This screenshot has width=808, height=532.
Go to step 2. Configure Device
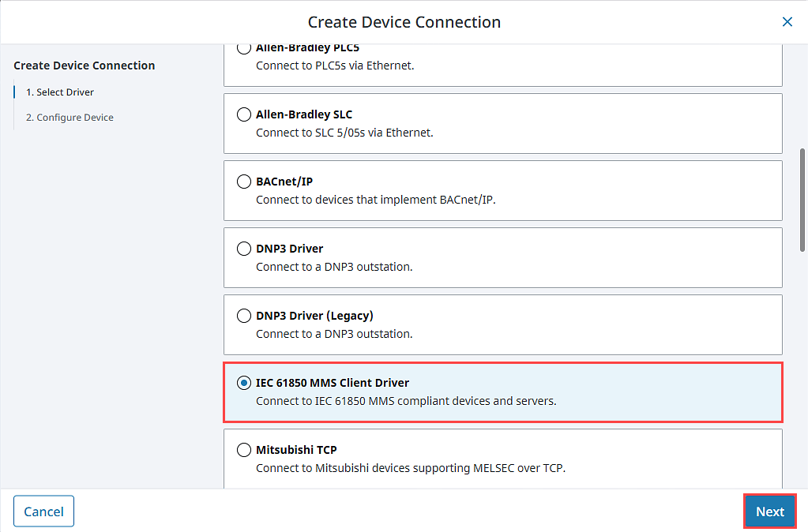[70, 118]
